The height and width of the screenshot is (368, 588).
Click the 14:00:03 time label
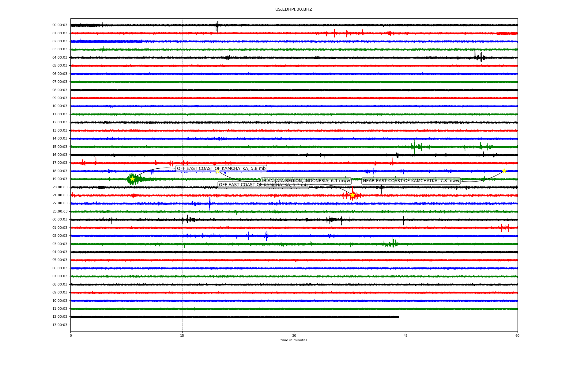[x=60, y=138]
